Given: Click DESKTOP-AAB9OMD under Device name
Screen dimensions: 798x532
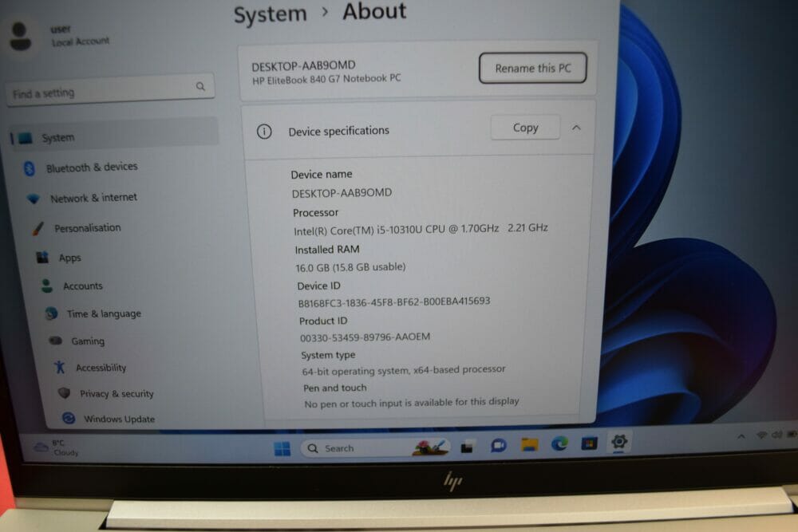Looking at the screenshot, I should click(x=342, y=193).
